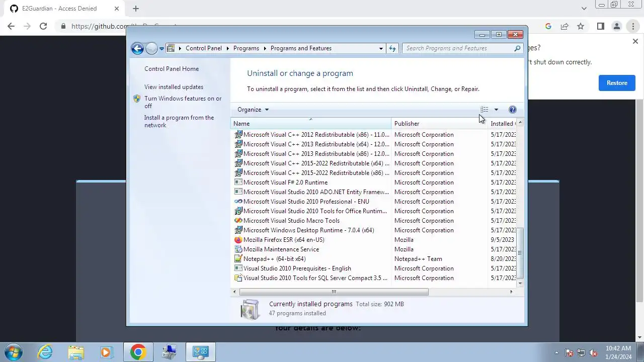Image resolution: width=644 pixels, height=362 pixels.
Task: Select the 9/5/2023 install date cell
Action: coord(502,240)
